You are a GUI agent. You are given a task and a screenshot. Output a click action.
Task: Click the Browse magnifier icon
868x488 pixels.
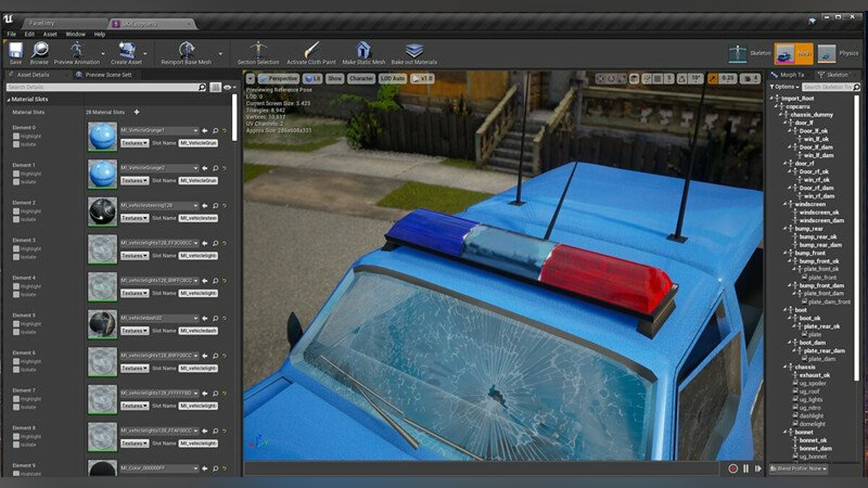(x=39, y=51)
